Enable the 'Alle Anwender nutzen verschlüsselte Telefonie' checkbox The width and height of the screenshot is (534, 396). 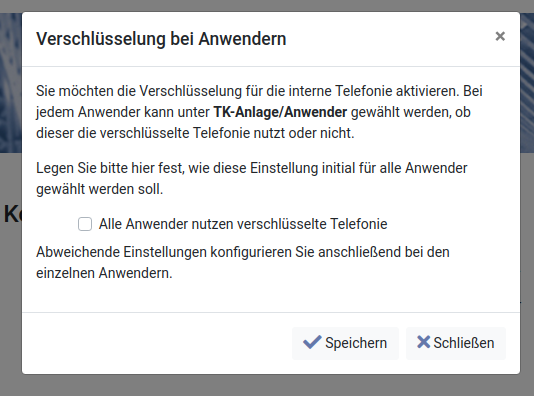[x=85, y=224]
